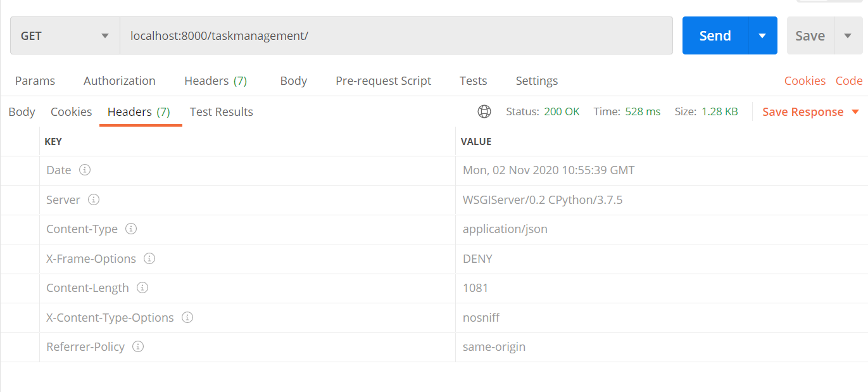Open the GET method dropdown
This screenshot has height=392, width=868.
[65, 36]
